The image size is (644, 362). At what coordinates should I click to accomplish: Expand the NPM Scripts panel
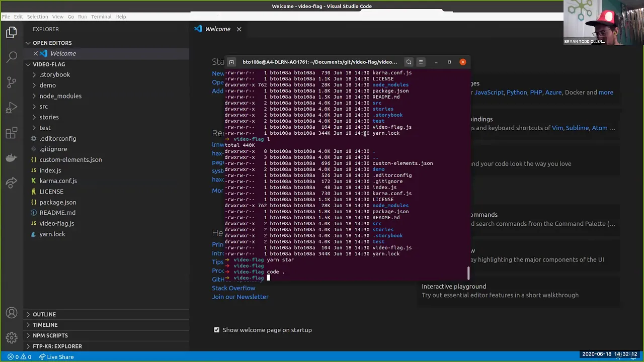107,335
